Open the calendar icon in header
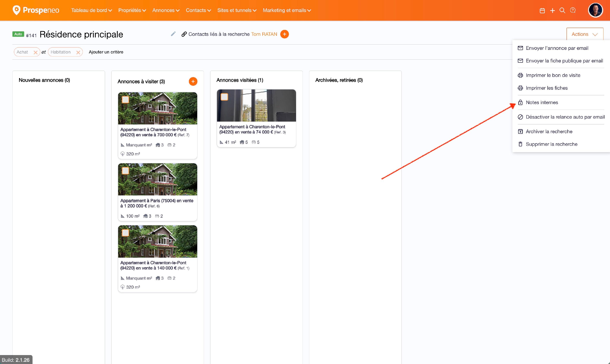 click(x=542, y=11)
